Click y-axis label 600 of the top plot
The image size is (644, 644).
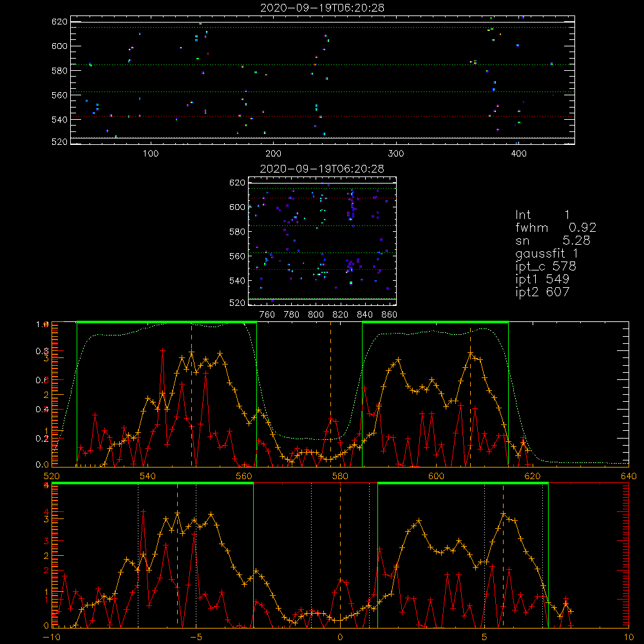59,46
